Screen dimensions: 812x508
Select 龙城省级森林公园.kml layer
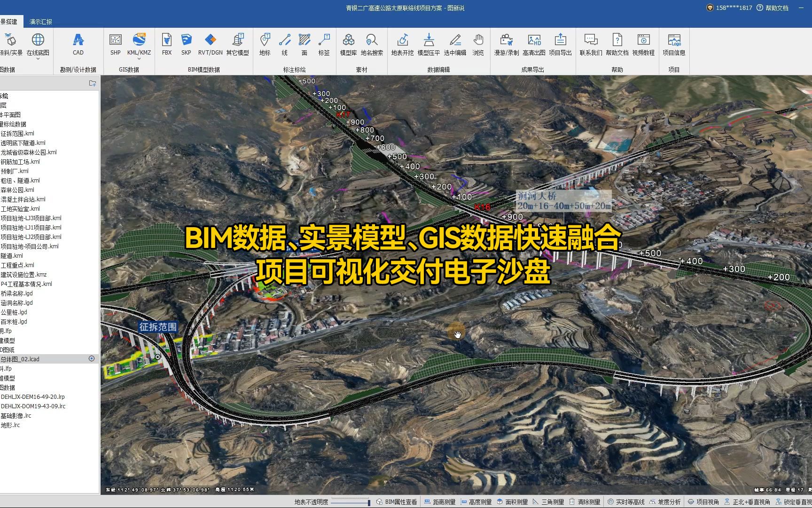tap(29, 152)
